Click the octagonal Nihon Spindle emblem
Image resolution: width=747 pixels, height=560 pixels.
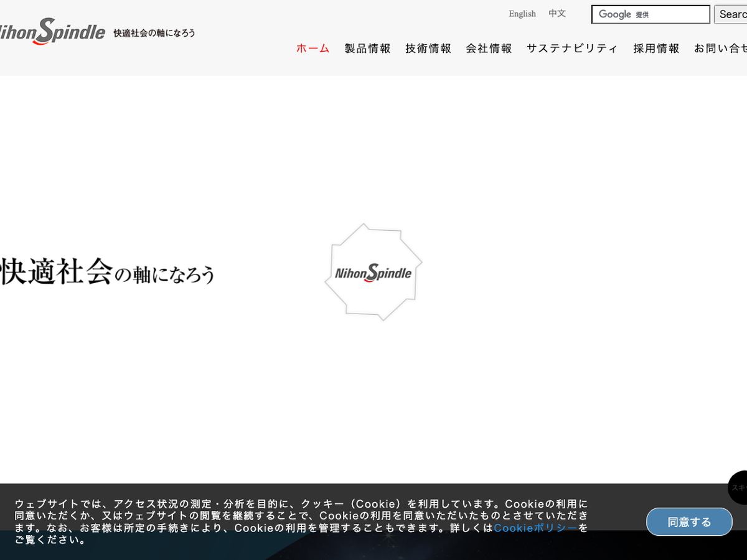[x=374, y=273]
